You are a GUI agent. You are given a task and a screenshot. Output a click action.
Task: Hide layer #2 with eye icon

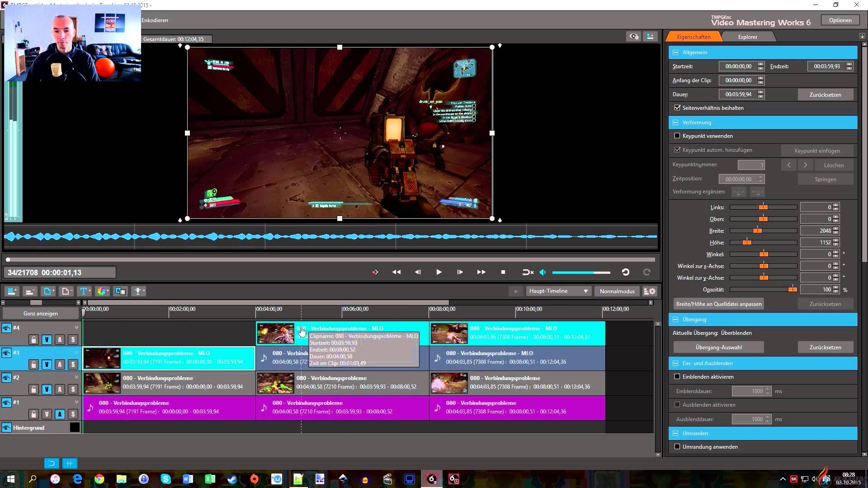(x=6, y=378)
